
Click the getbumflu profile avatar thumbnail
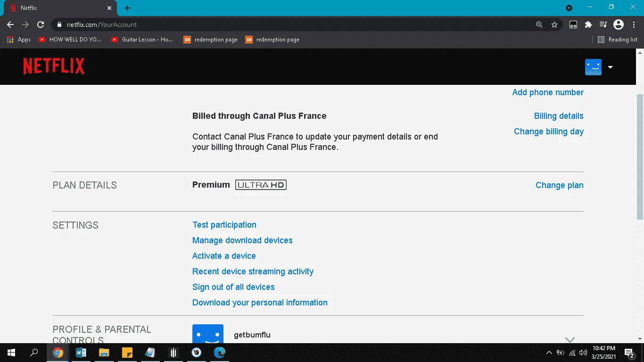[x=208, y=334]
